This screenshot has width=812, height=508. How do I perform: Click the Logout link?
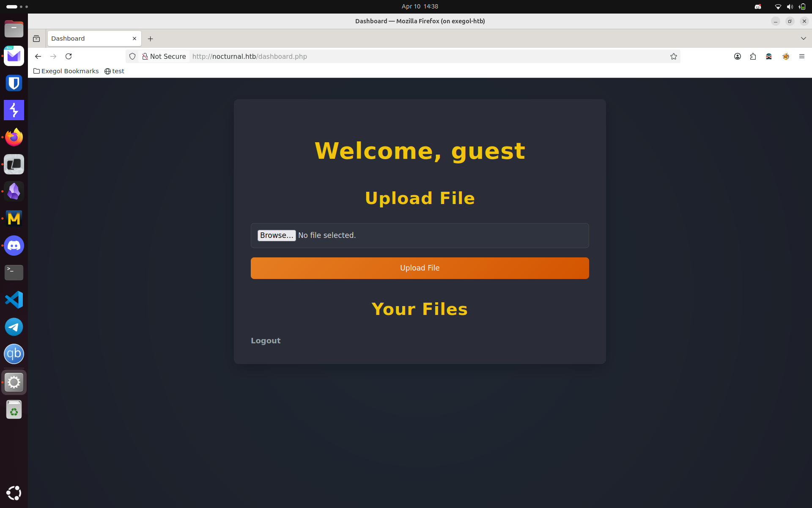tap(266, 341)
